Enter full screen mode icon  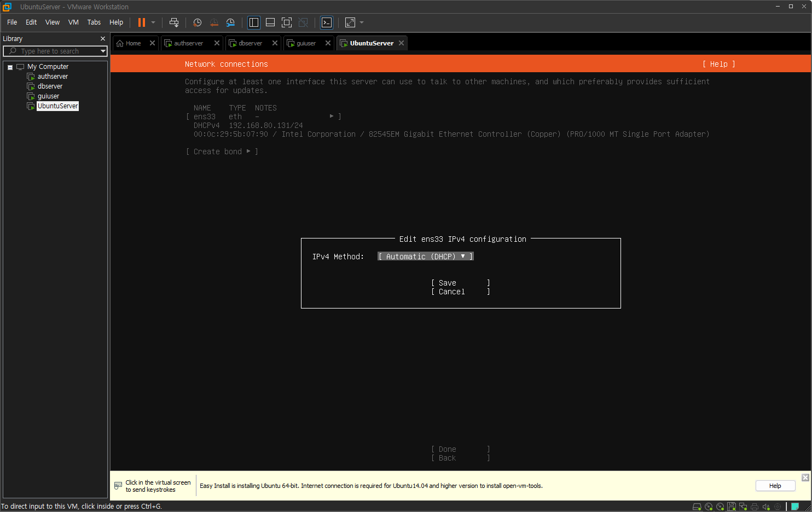coord(287,22)
